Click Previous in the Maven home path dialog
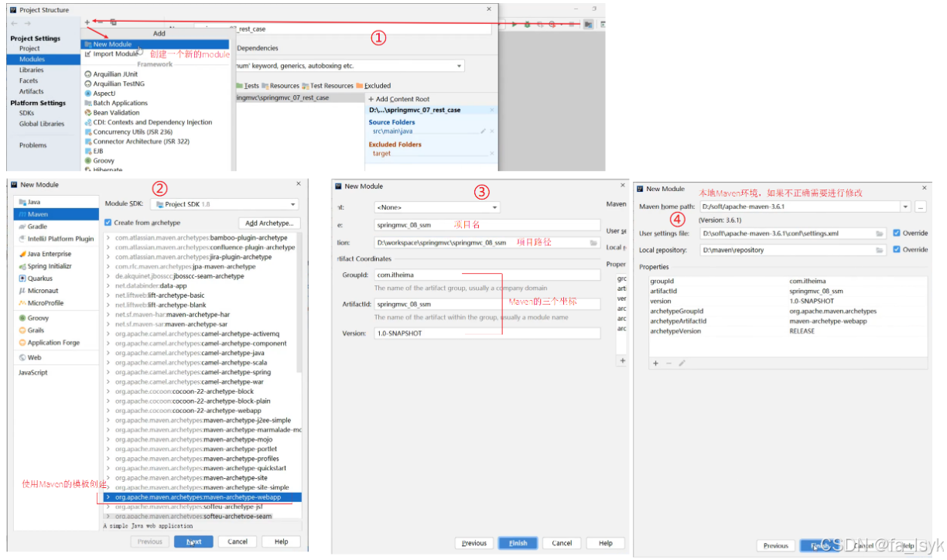Image resolution: width=947 pixels, height=560 pixels. 775,545
